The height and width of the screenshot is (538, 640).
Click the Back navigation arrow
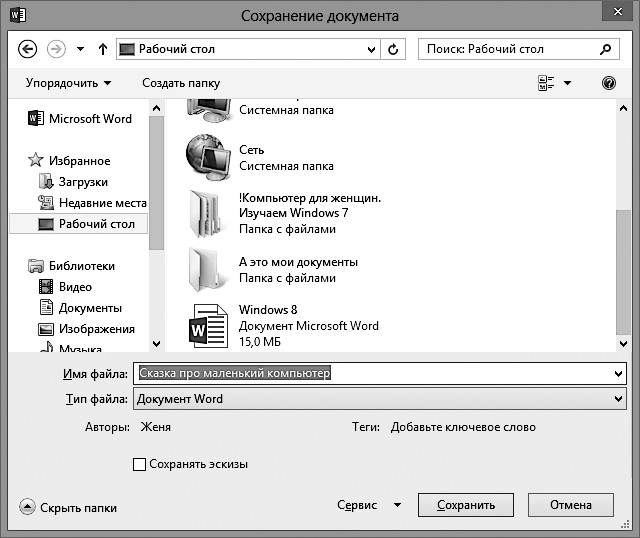27,49
